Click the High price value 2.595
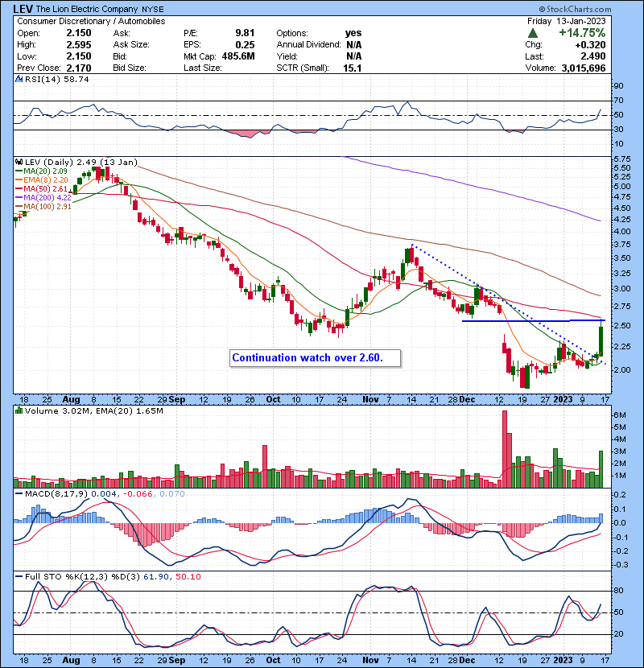644x668 pixels. pyautogui.click(x=79, y=44)
